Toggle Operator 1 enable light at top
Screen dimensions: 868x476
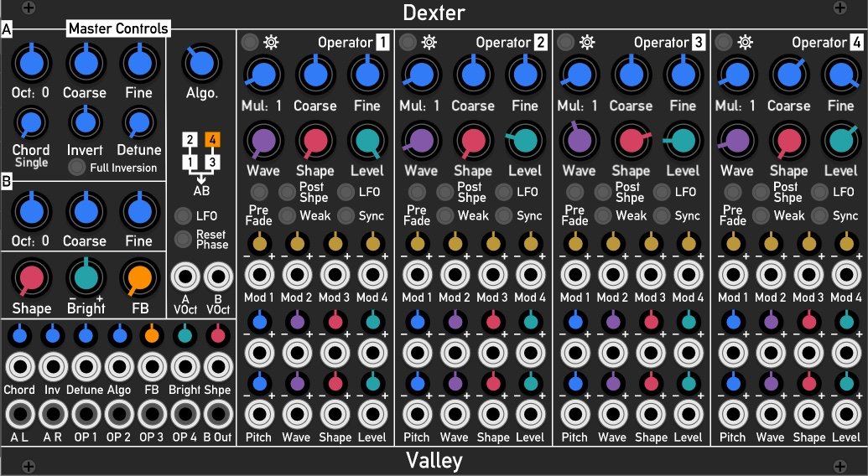(x=250, y=42)
